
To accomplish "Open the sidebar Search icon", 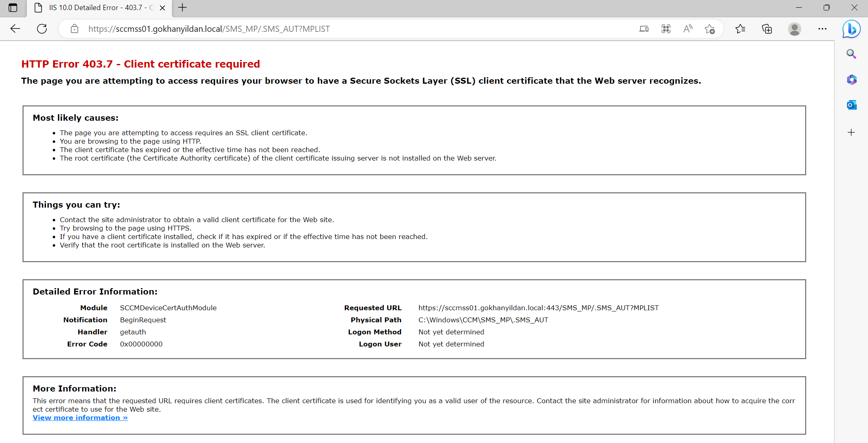I will [851, 54].
